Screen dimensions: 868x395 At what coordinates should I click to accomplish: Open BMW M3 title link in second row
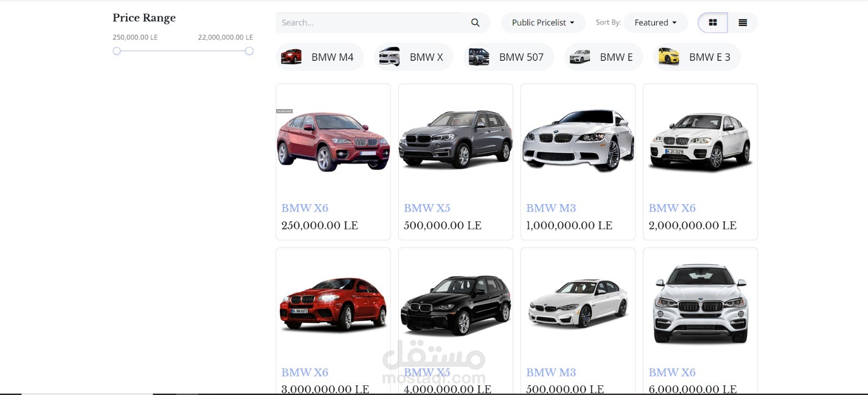[551, 372]
